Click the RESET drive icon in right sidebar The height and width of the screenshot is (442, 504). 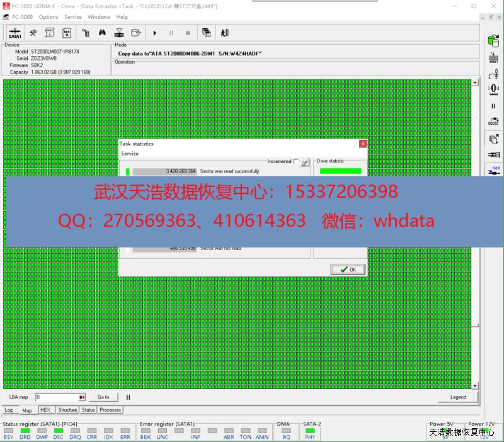click(x=493, y=57)
